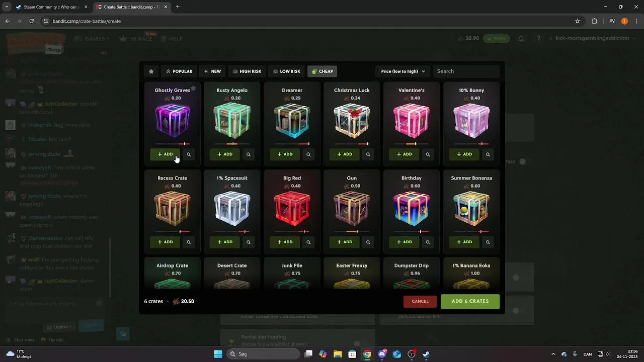Image resolution: width=644 pixels, height=362 pixels.
Task: View Big Red crate contents magnifier
Action: point(308,242)
